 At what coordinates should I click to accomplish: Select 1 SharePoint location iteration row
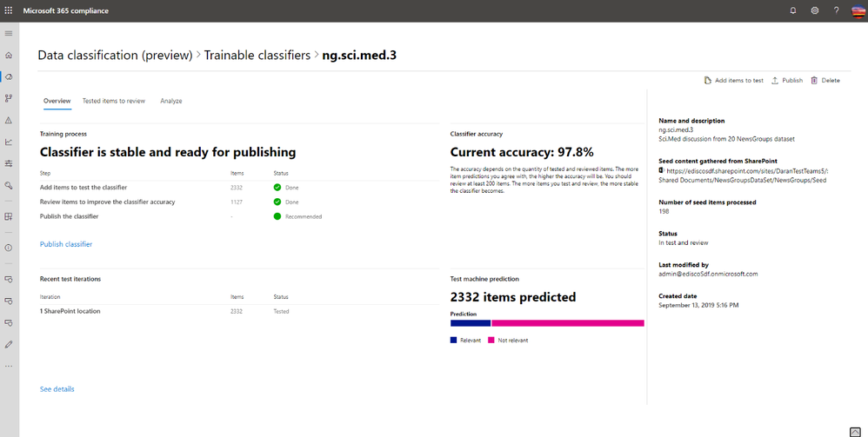pos(239,311)
